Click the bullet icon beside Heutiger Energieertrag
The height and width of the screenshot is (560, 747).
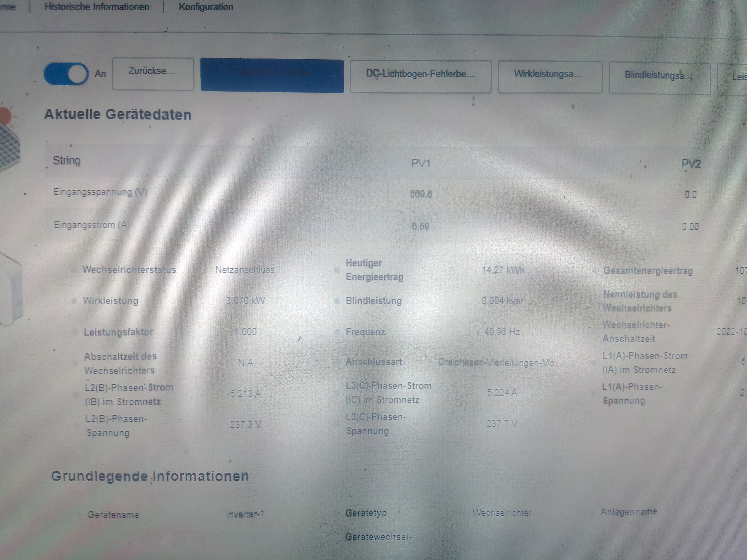[x=336, y=270]
